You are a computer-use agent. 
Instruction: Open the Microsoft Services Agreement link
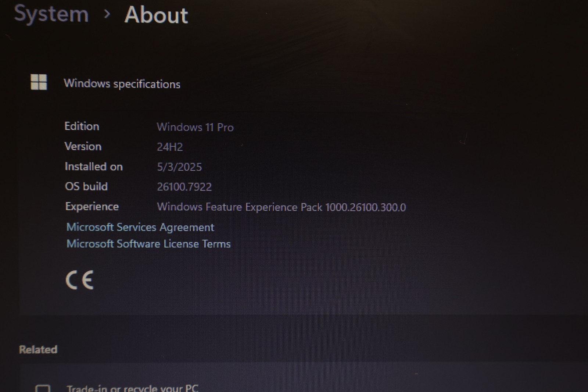pyautogui.click(x=140, y=227)
